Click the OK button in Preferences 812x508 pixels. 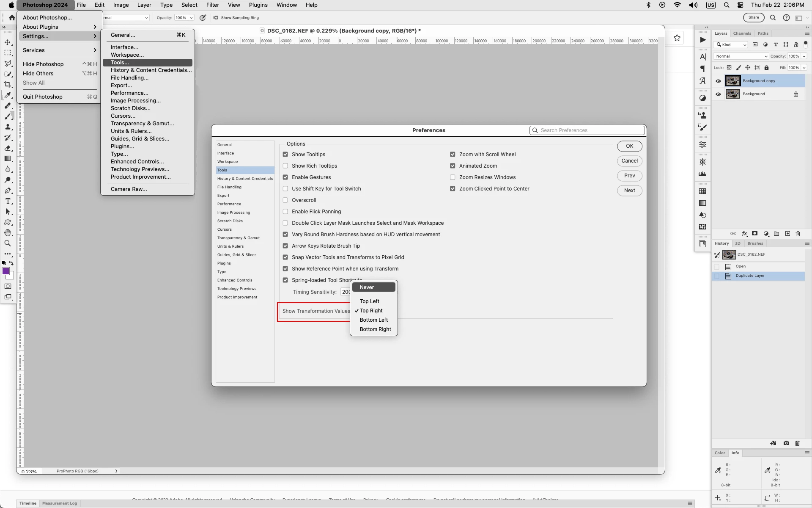pyautogui.click(x=629, y=146)
